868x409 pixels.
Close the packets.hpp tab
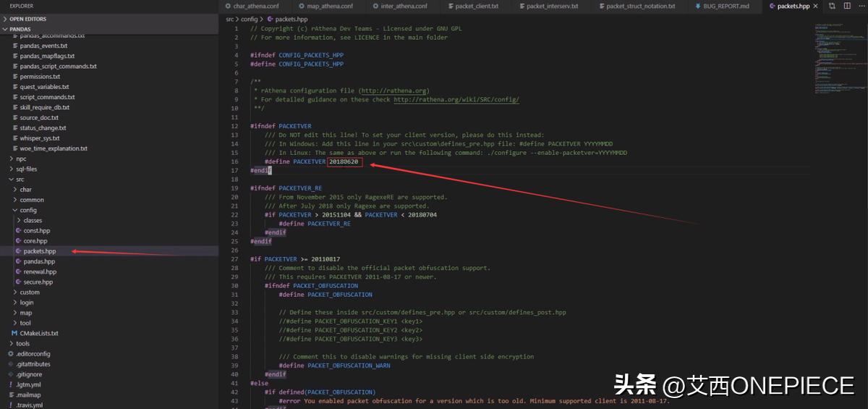click(x=817, y=6)
